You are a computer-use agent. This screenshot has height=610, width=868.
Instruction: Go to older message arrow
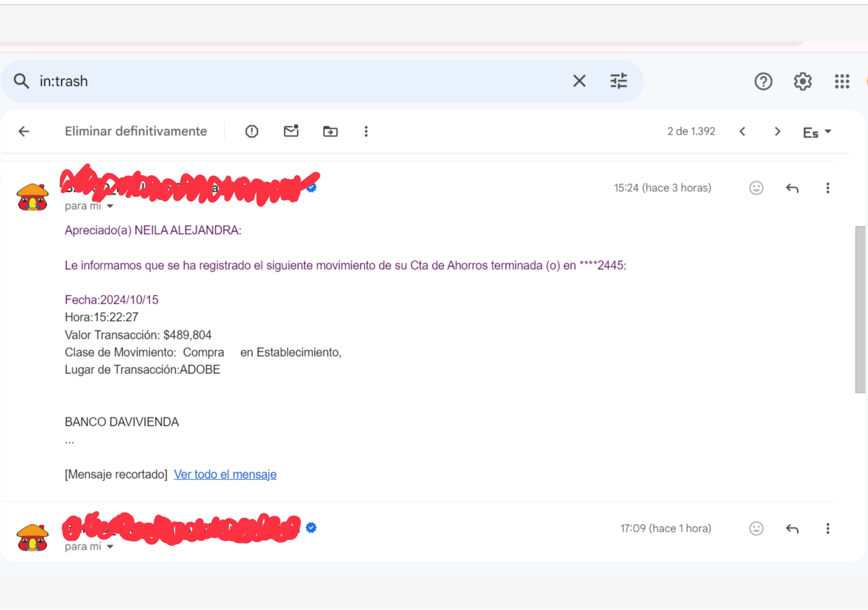click(777, 131)
